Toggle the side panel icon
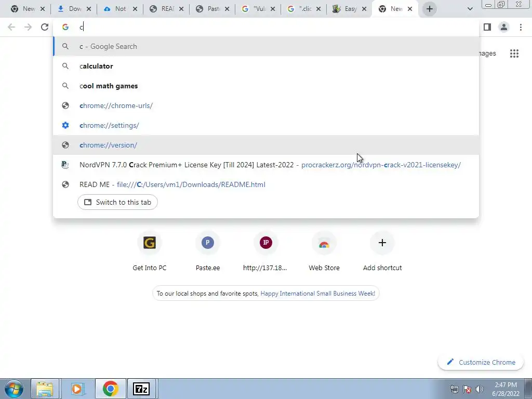The image size is (532, 399). coord(487,27)
